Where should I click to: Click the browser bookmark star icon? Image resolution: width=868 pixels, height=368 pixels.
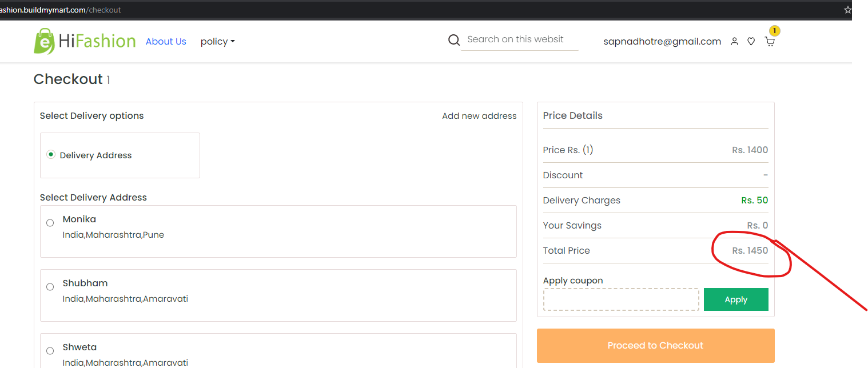[x=848, y=10]
